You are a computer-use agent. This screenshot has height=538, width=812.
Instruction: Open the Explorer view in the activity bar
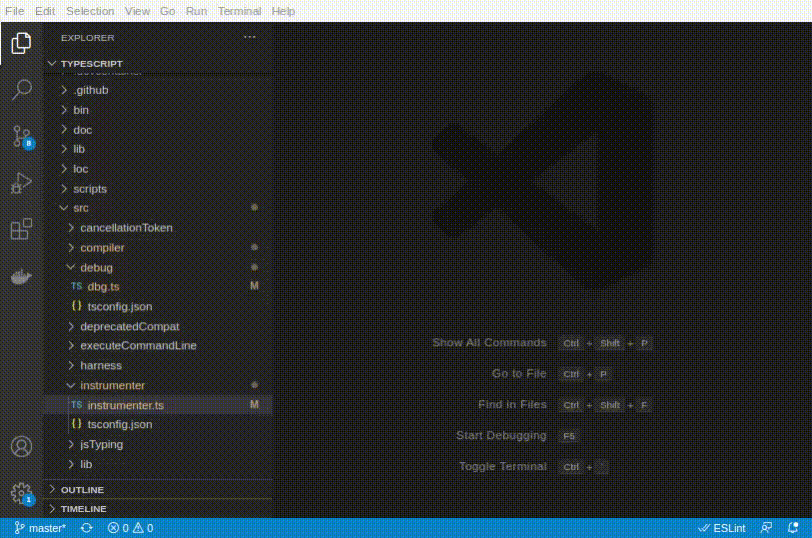tap(21, 43)
